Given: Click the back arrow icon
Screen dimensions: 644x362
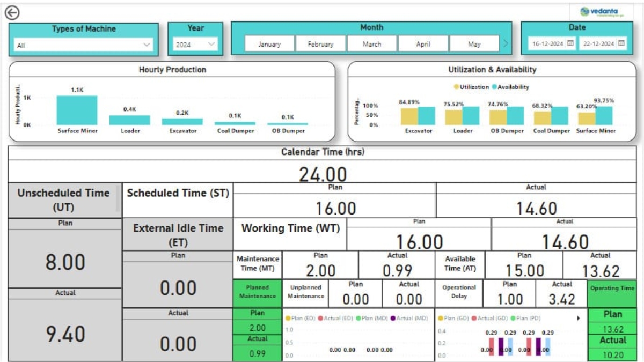Looking at the screenshot, I should click(12, 13).
